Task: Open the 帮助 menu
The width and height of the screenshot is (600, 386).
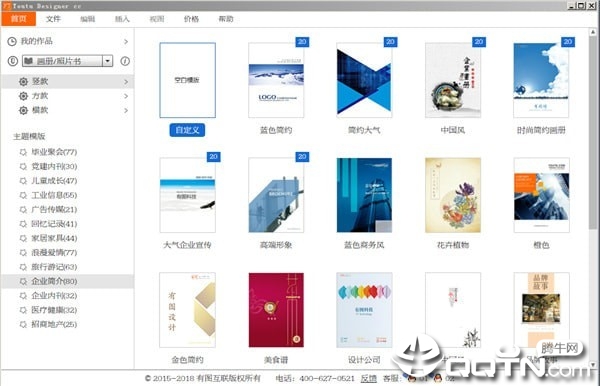Action: point(225,19)
